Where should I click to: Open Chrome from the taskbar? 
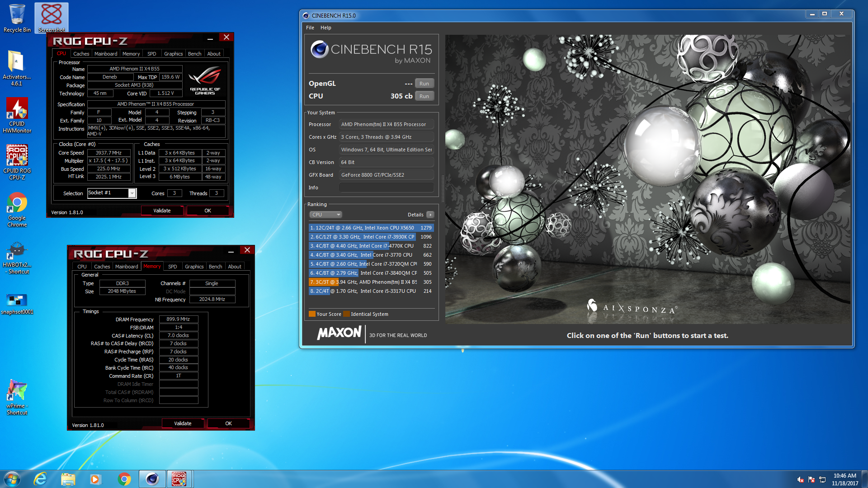coord(124,479)
